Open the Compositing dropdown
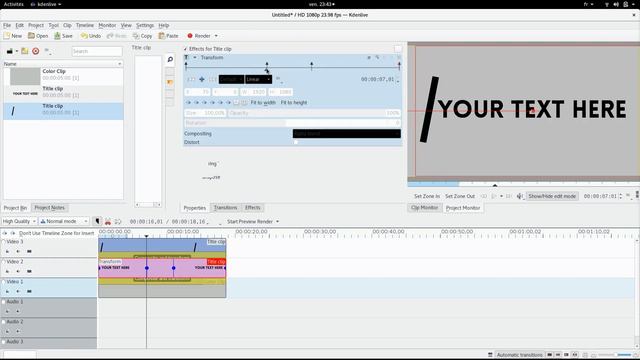Image resolution: width=640 pixels, height=360 pixels. click(347, 133)
